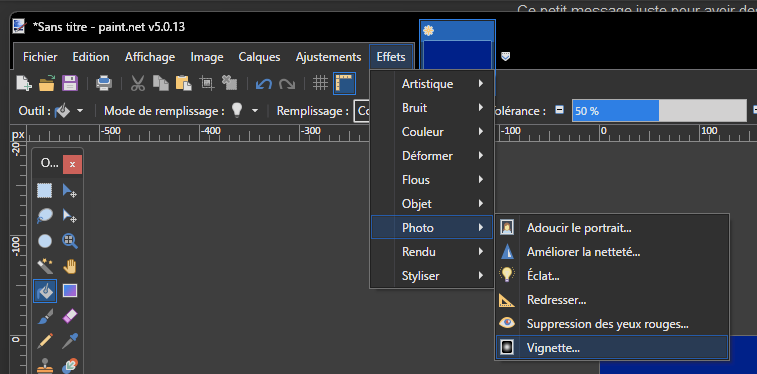Select the Move Selection tool

point(70,216)
